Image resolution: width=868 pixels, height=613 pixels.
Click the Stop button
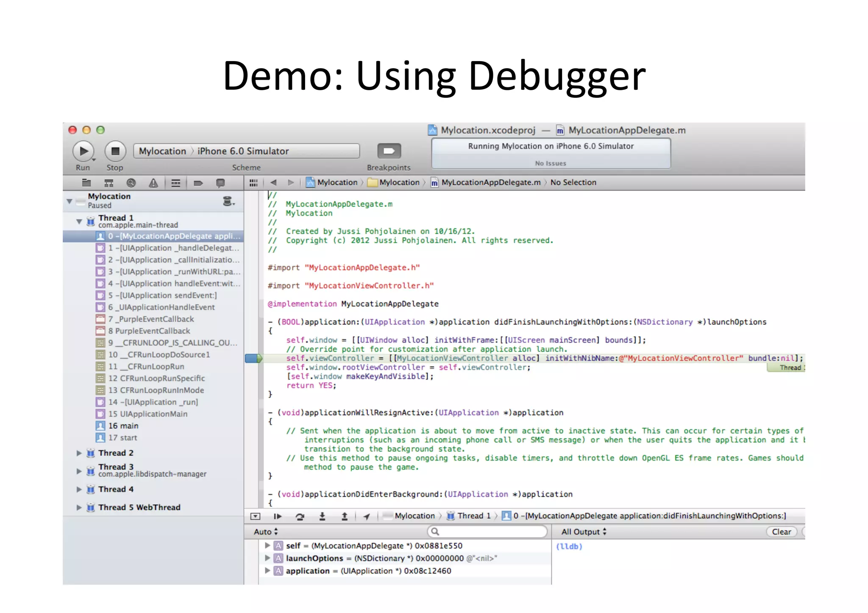(x=115, y=151)
